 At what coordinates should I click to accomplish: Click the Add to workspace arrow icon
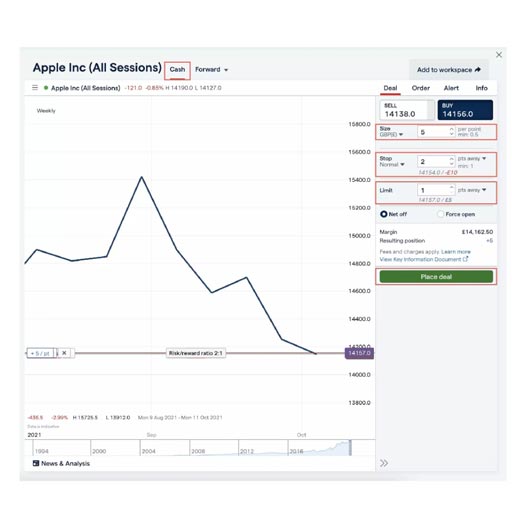point(478,69)
